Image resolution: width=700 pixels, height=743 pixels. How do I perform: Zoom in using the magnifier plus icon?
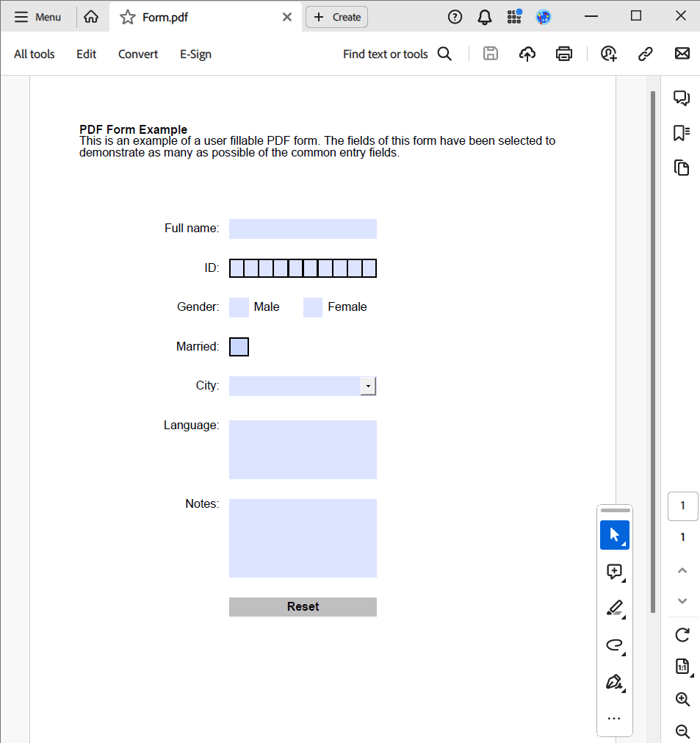tap(682, 699)
